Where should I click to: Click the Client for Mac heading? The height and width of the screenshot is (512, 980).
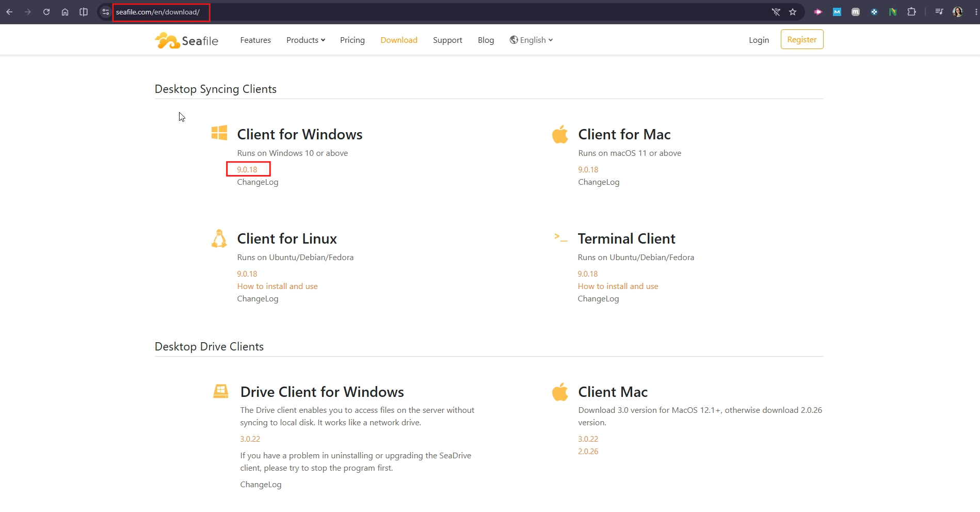[624, 135]
